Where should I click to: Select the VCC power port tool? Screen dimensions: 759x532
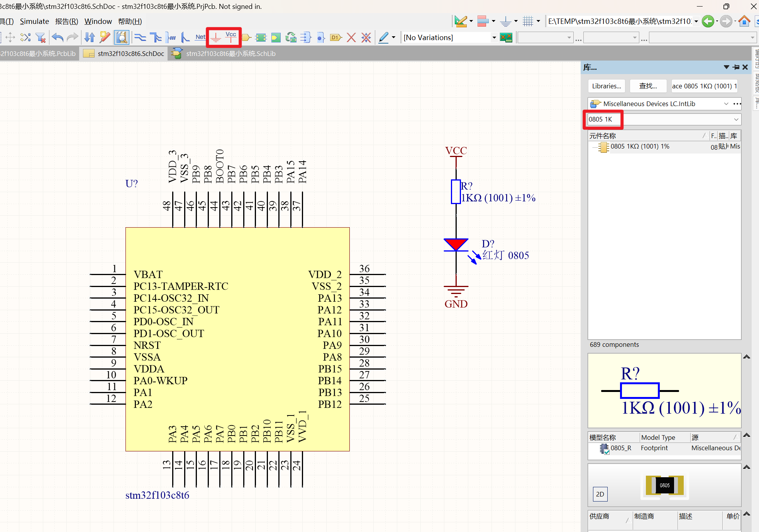click(x=231, y=37)
